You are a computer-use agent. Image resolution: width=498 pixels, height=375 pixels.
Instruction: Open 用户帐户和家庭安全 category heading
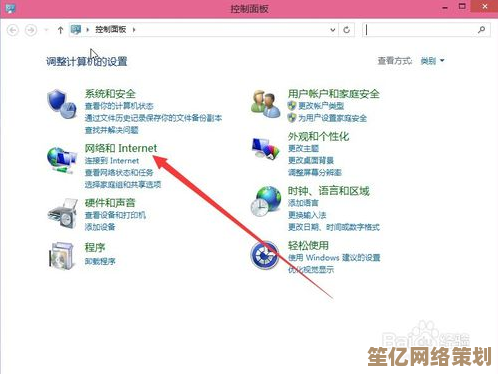click(x=334, y=94)
